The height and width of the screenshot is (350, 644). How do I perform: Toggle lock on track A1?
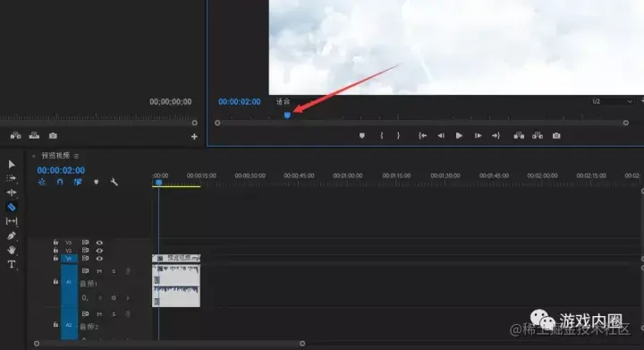click(x=55, y=281)
